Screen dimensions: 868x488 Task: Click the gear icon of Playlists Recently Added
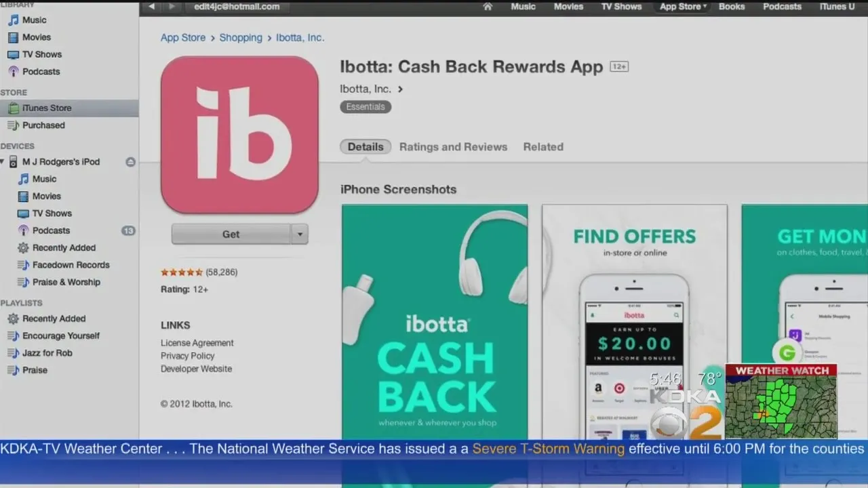coord(13,319)
